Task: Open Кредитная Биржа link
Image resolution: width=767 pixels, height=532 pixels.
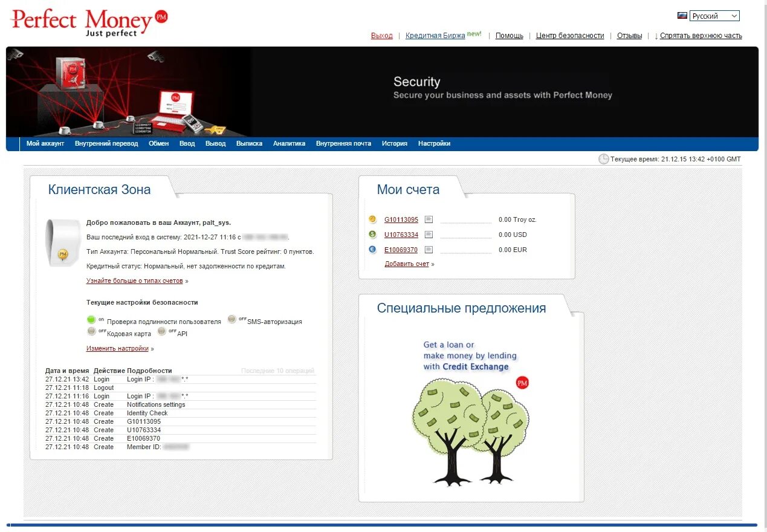Action: 435,36
